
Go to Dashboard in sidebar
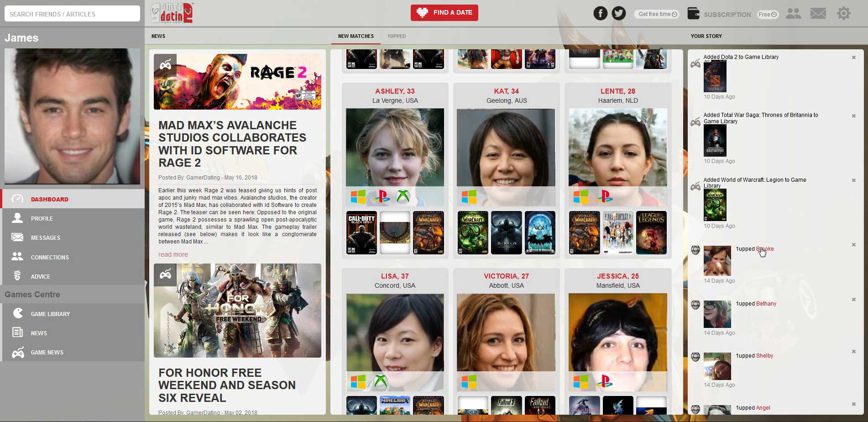point(73,199)
